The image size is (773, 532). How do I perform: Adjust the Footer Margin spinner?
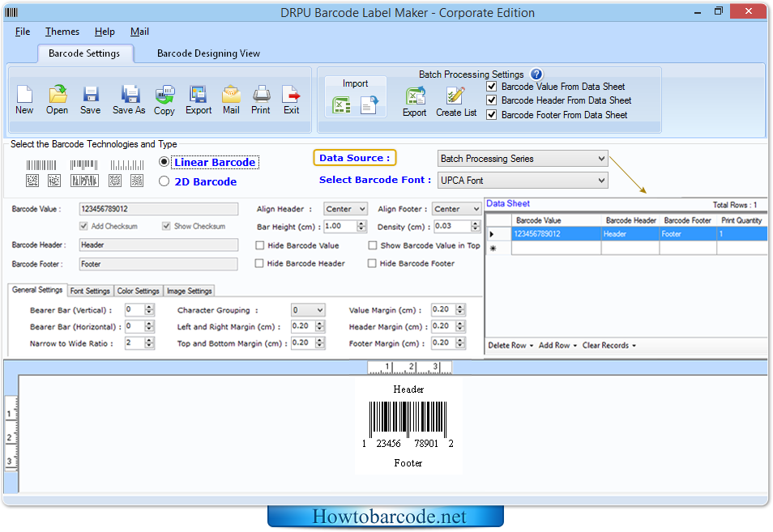[460, 343]
